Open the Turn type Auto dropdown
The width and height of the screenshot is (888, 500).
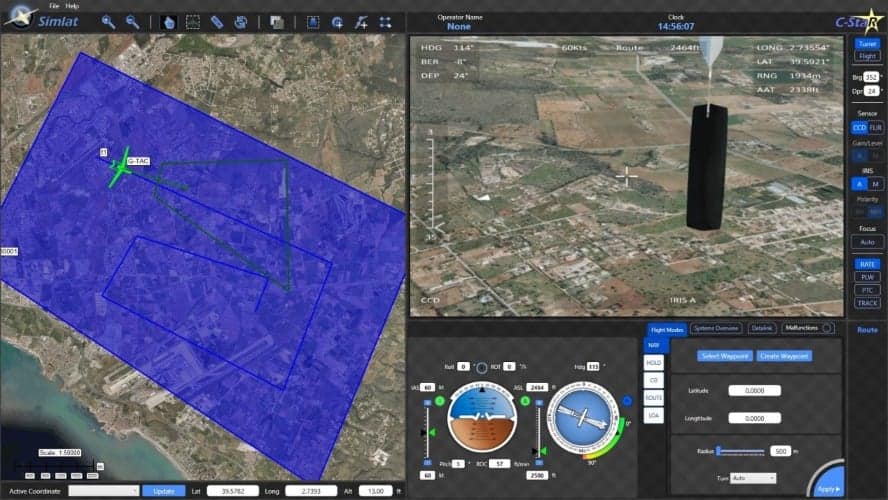pos(753,478)
